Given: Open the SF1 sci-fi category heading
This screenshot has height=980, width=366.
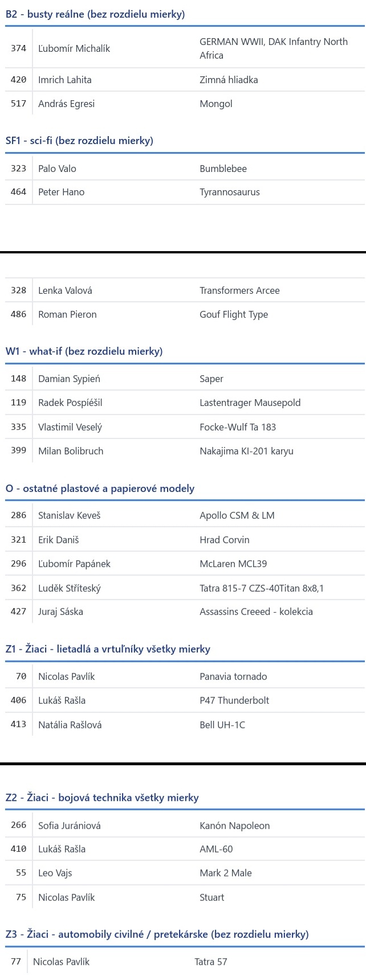Looking at the screenshot, I should tap(79, 141).
